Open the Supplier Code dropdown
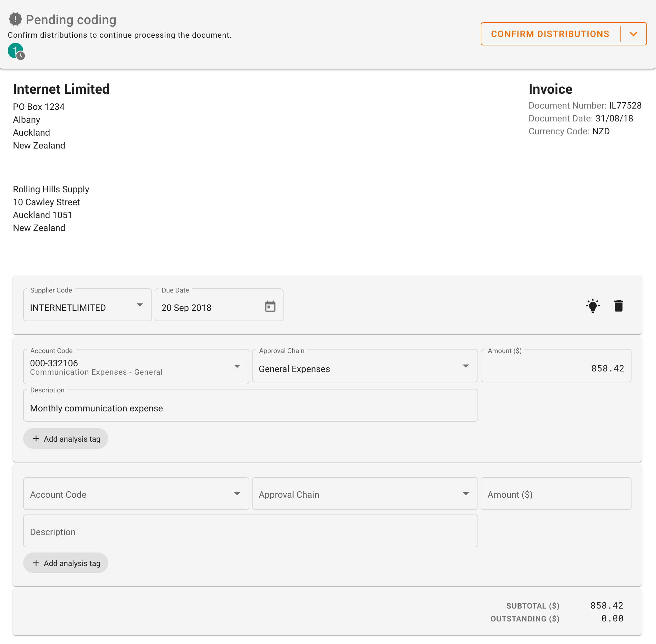This screenshot has height=644, width=656. coord(140,305)
